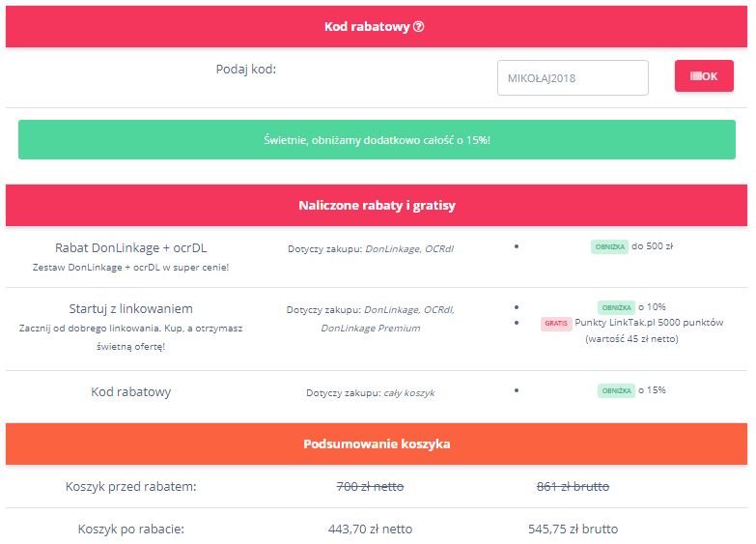The width and height of the screenshot is (756, 544).
Task: Click the Podsumowanie koszyka orange header
Action: [377, 444]
